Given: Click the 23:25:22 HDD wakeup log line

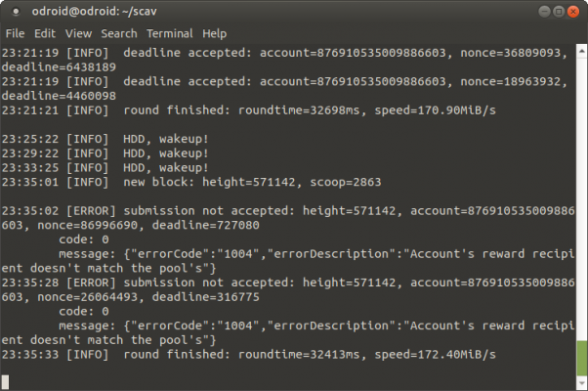Looking at the screenshot, I should 105,139.
